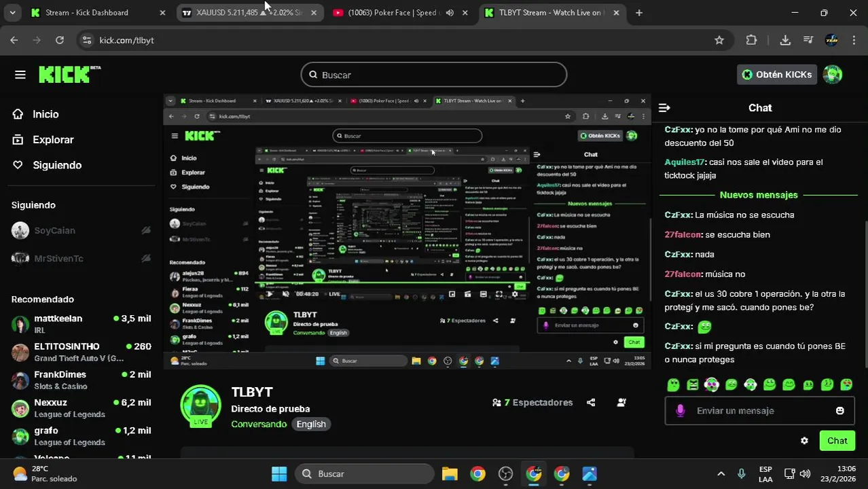Screen dimensions: 868x489
Task: Click the English language tag
Action: pos(311,424)
